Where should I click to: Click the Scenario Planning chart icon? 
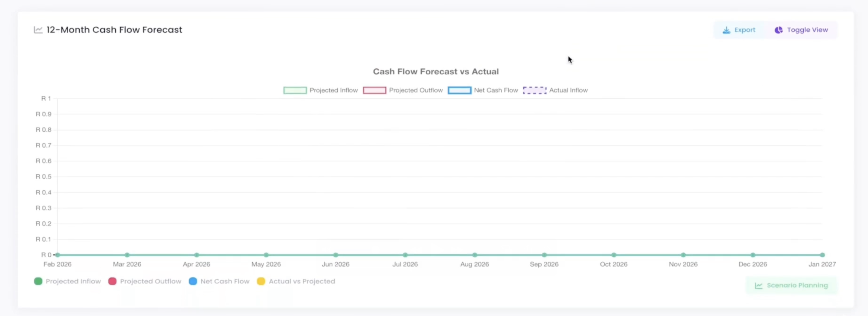click(x=758, y=286)
